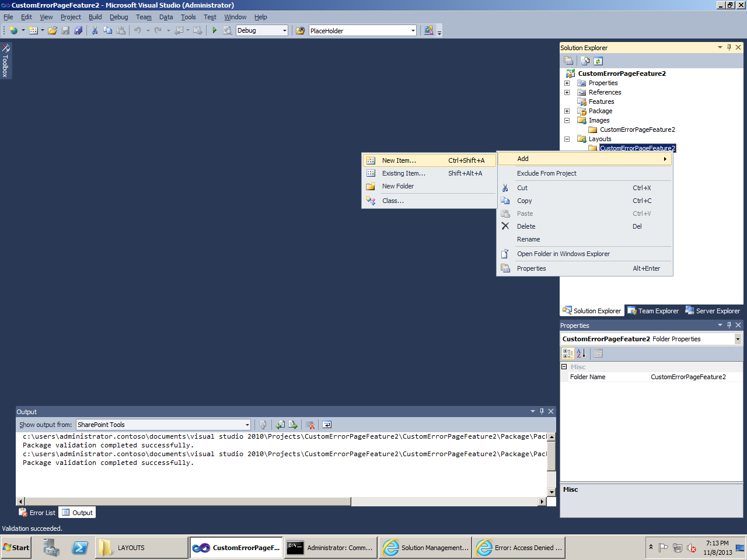Click Exclude From Project in context menu

tap(585, 173)
